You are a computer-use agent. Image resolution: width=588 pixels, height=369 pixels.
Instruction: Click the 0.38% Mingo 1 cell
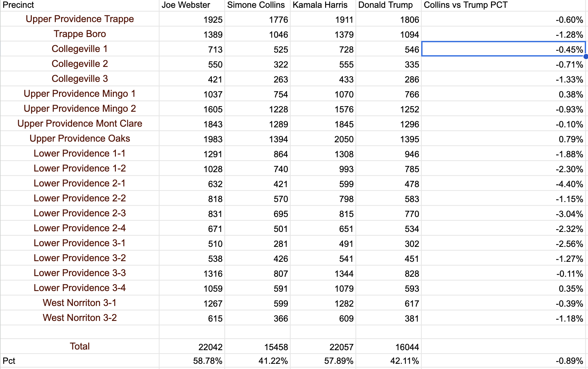(504, 94)
